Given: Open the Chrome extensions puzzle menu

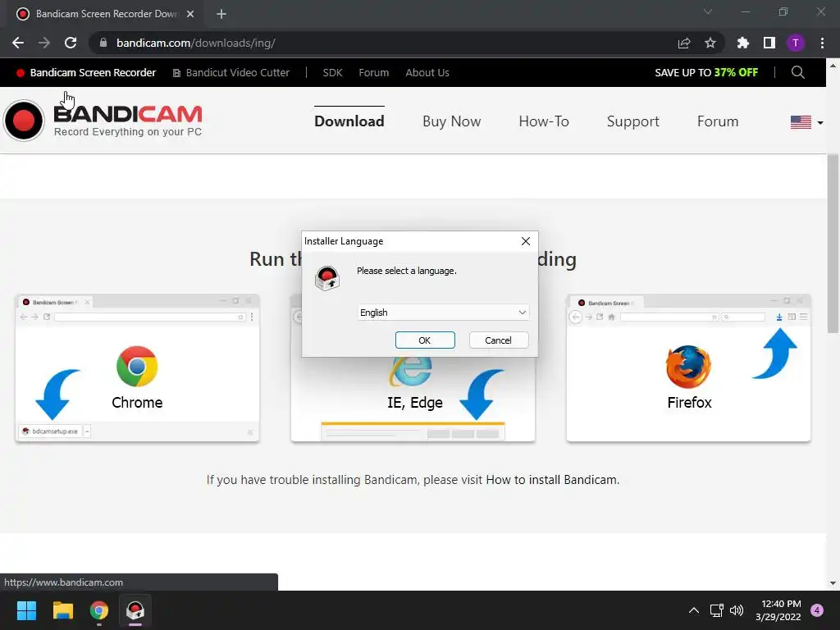Looking at the screenshot, I should 743,43.
